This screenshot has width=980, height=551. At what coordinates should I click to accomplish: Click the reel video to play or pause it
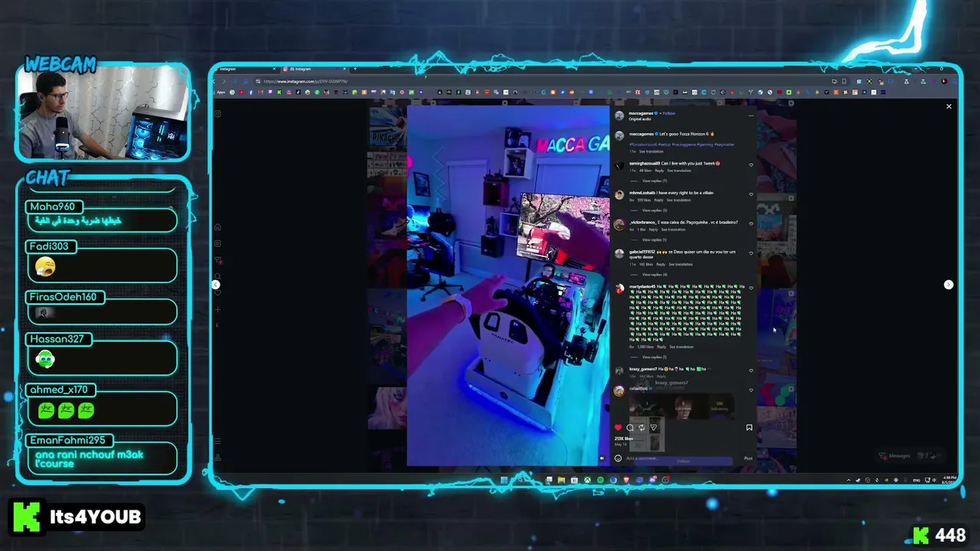pyautogui.click(x=508, y=285)
